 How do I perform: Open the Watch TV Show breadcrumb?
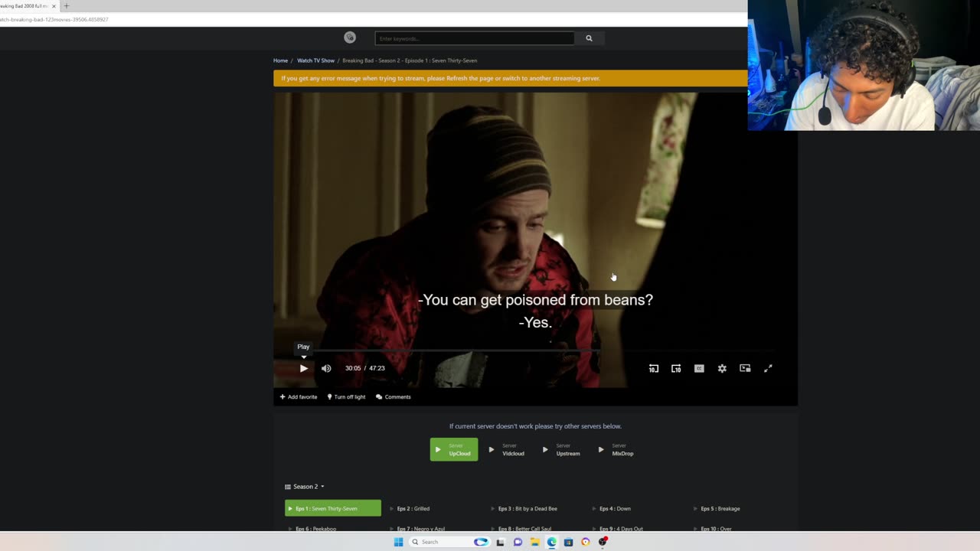pos(315,60)
